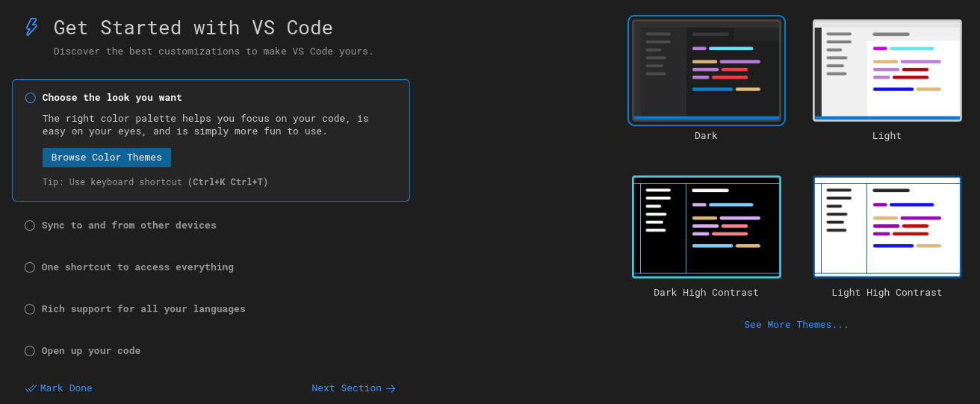Toggle the 'Choose the look you want' step circle

click(31, 98)
